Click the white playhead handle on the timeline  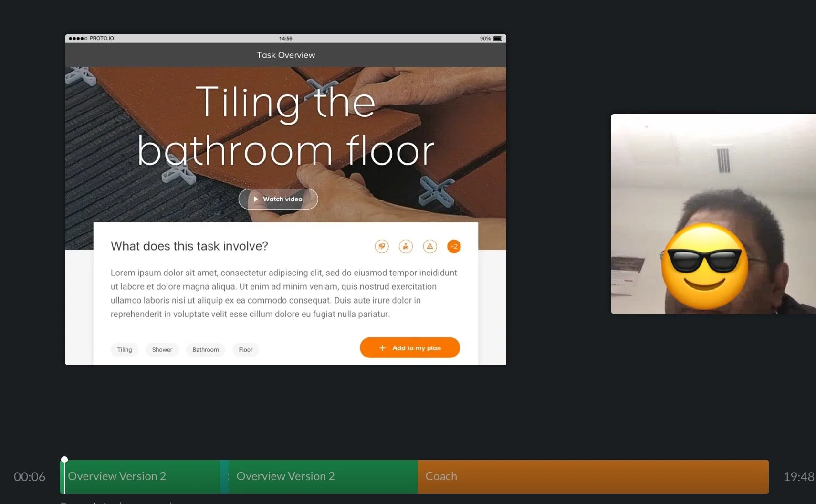(x=64, y=460)
